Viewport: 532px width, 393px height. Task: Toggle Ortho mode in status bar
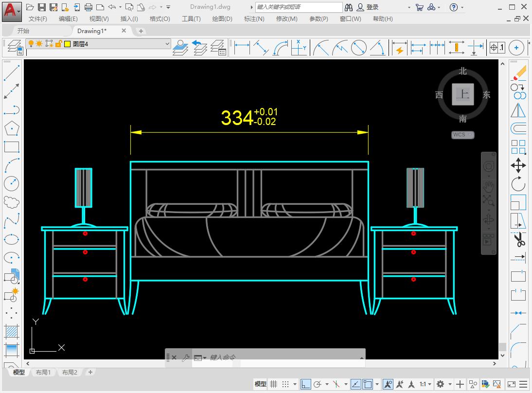pos(305,384)
